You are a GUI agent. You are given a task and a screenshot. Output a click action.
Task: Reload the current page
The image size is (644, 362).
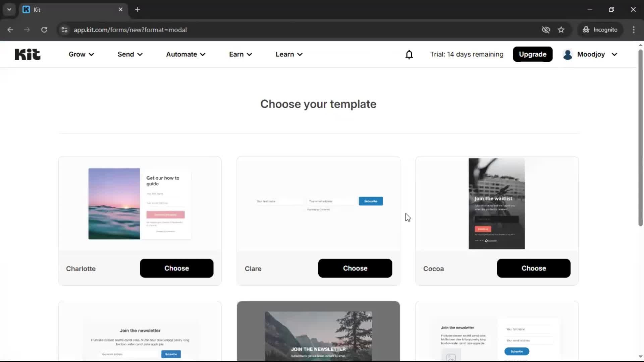pyautogui.click(x=44, y=29)
